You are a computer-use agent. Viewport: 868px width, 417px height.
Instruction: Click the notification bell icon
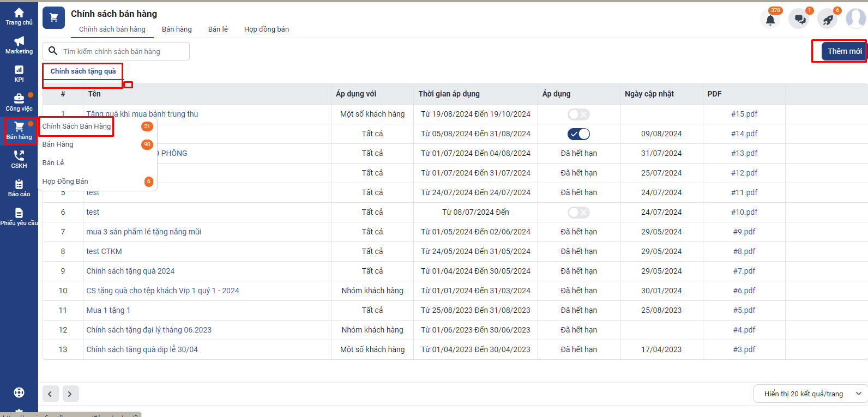[770, 20]
